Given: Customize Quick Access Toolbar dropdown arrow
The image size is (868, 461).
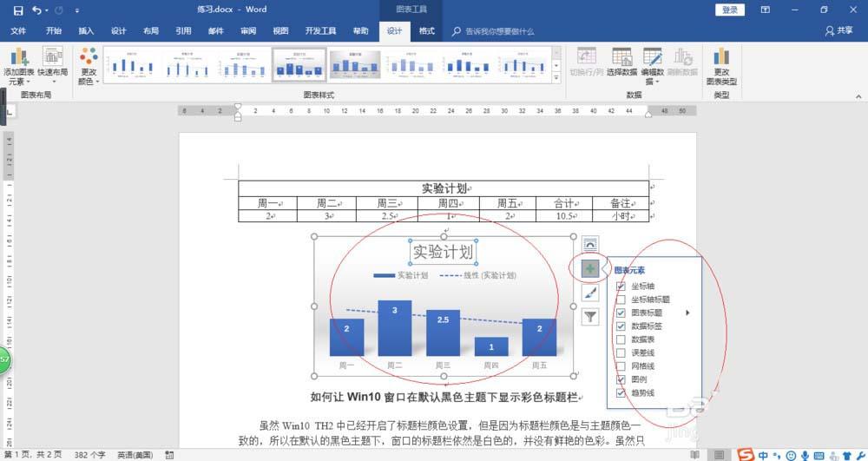Looking at the screenshot, I should pyautogui.click(x=77, y=10).
